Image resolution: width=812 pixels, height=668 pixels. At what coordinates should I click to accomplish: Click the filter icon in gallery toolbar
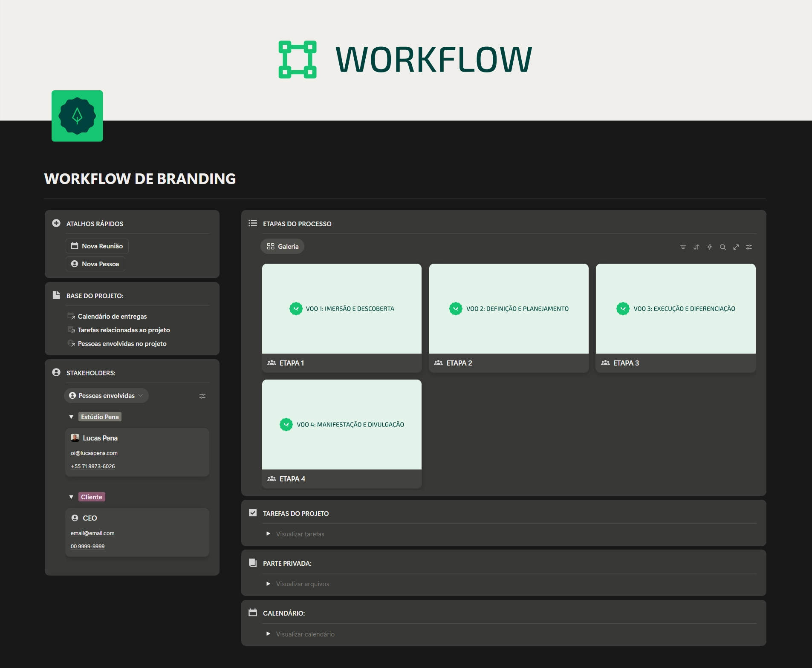click(683, 247)
